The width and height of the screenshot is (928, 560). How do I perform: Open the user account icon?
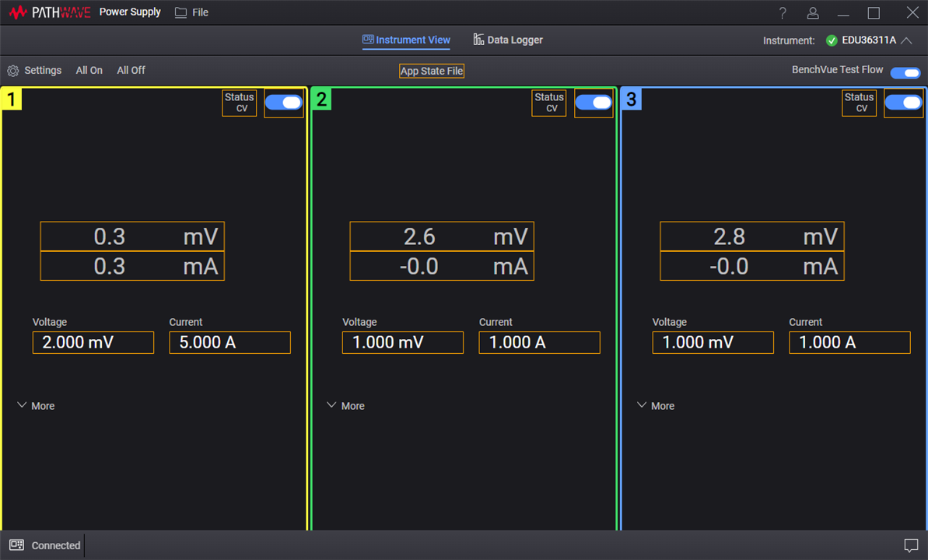click(813, 12)
